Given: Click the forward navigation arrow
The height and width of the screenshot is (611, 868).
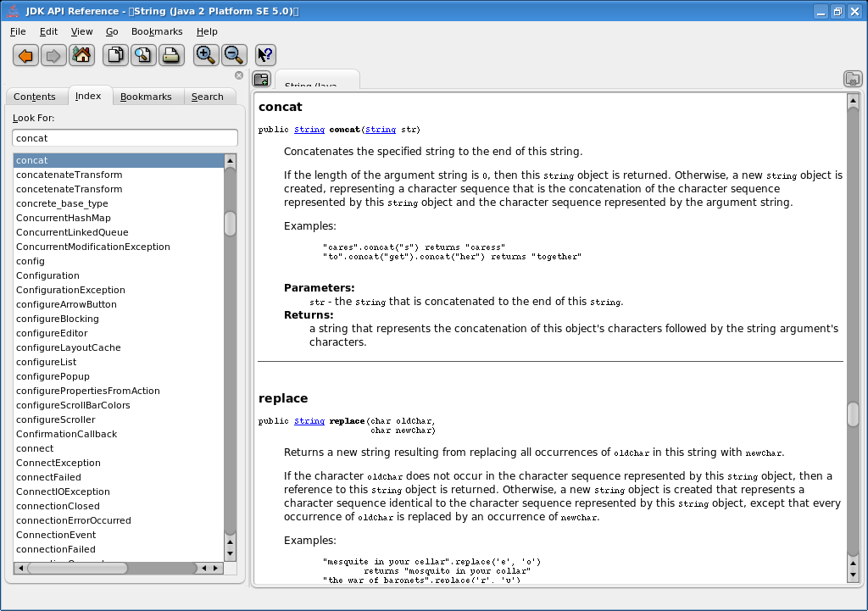Looking at the screenshot, I should point(53,55).
